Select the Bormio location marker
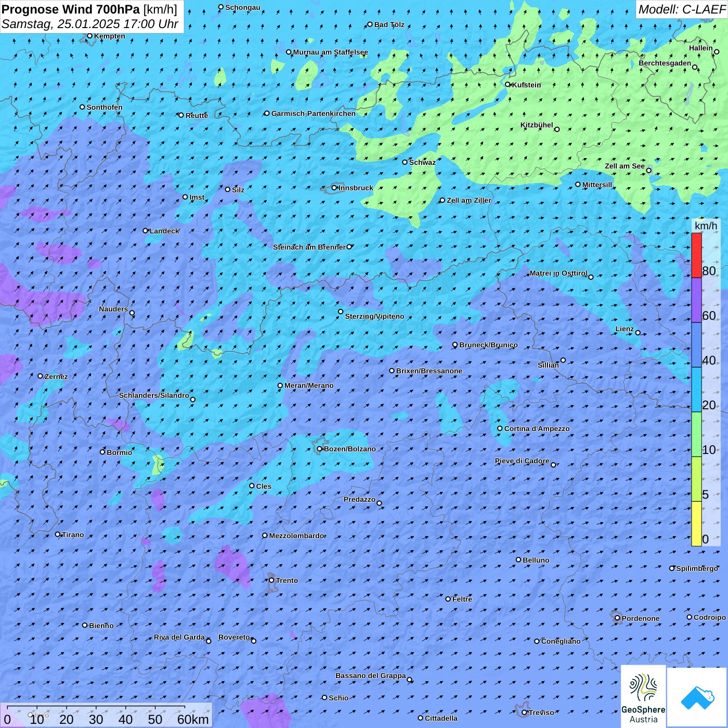 point(102,452)
